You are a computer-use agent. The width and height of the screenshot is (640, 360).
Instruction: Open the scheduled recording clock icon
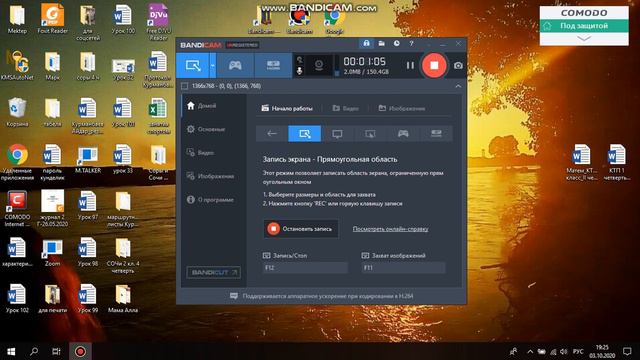[396, 43]
